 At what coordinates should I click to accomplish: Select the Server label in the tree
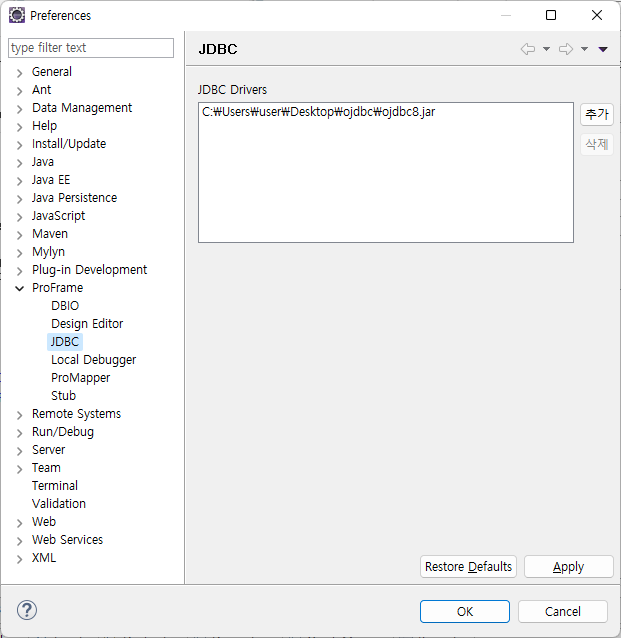pos(48,450)
